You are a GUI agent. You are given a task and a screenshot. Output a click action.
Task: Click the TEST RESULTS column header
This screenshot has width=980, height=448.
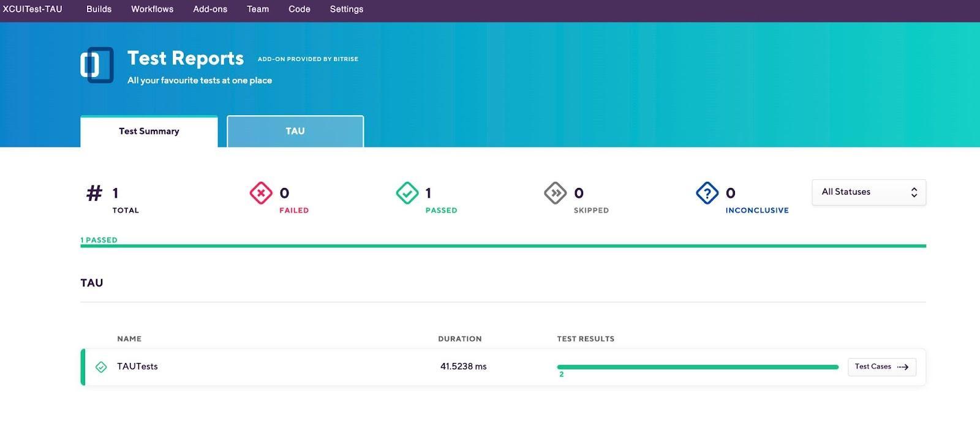pos(586,339)
